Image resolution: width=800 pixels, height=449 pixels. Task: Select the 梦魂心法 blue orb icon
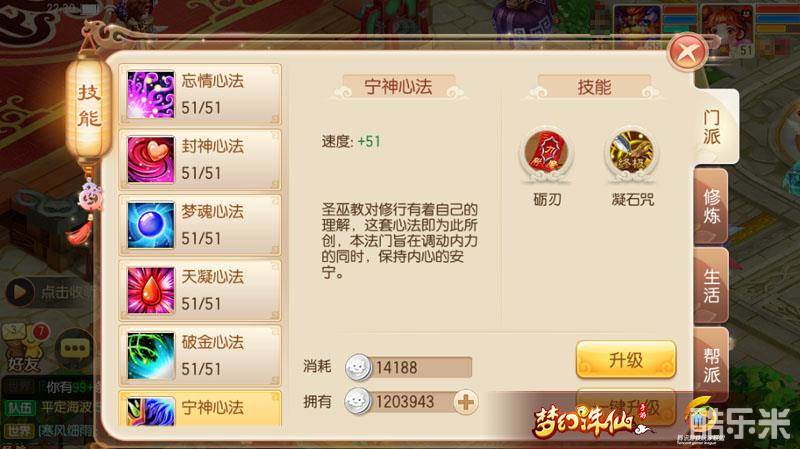(x=151, y=225)
